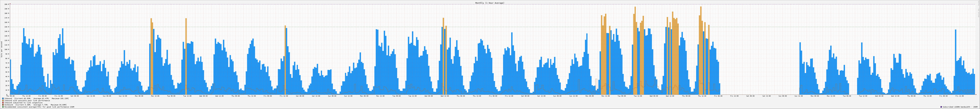Click the brown Outbound legend swatch

3,105
